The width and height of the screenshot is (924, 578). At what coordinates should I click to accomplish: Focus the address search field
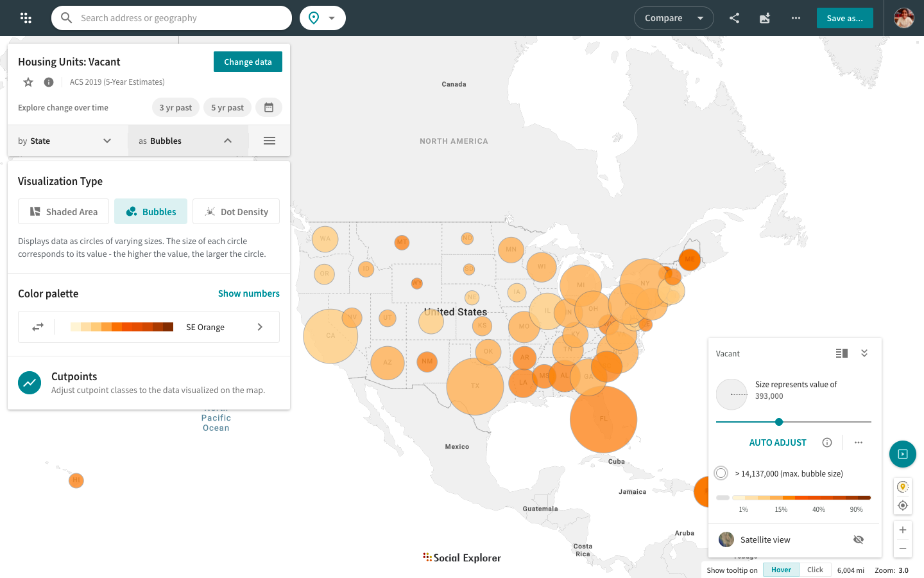pos(171,18)
